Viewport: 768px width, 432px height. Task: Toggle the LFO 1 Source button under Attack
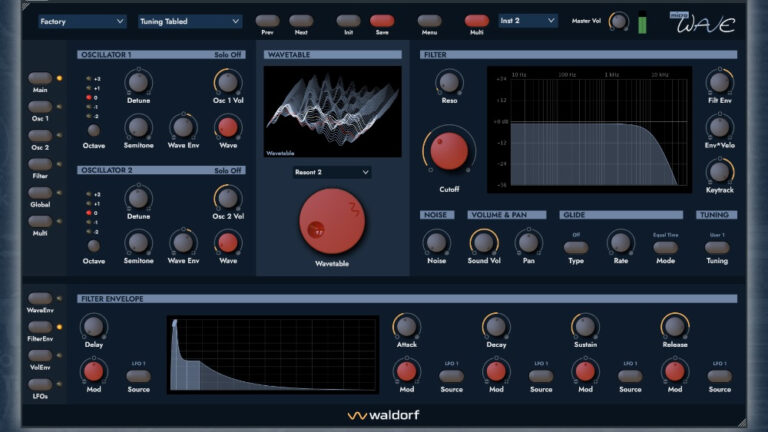[452, 376]
